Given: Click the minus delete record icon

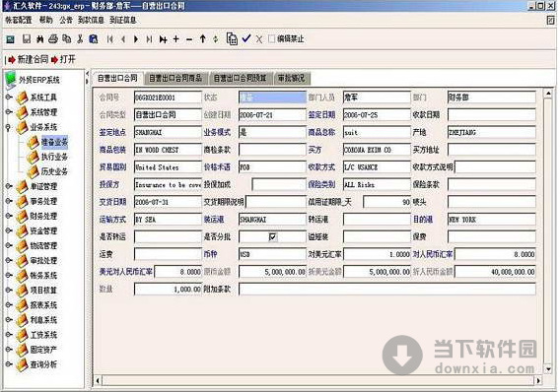Looking at the screenshot, I should click(189, 38).
